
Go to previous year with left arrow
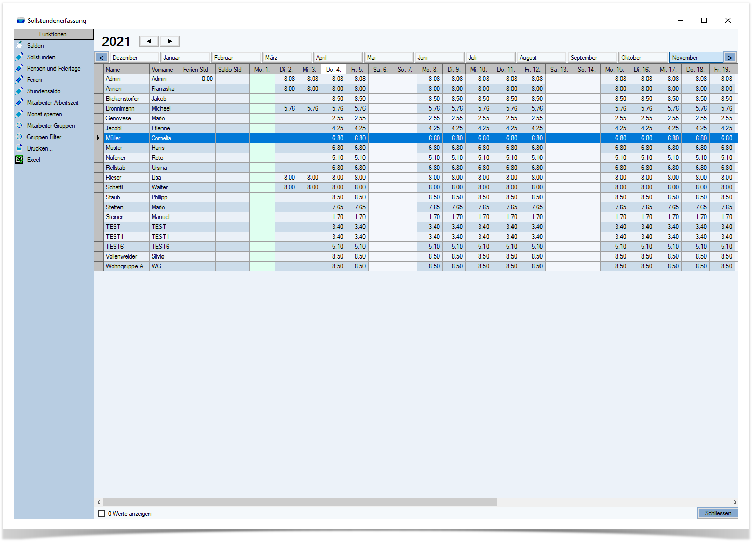tap(149, 41)
